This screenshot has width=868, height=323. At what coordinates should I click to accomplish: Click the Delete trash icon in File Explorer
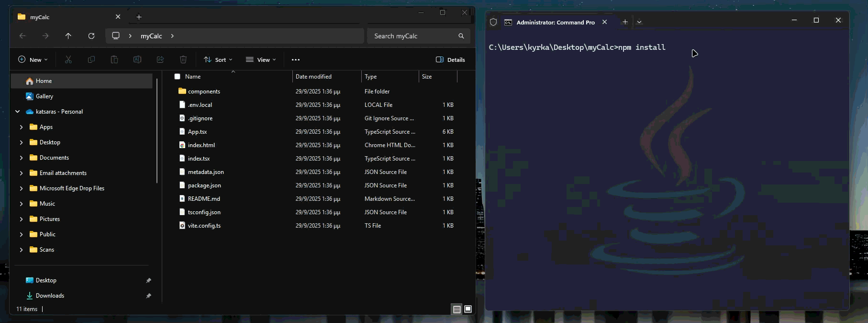(x=183, y=59)
